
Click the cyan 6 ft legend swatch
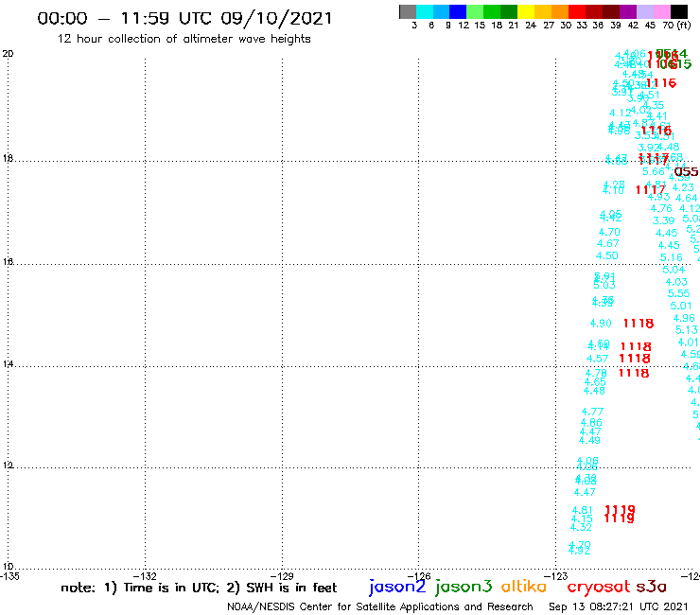425,11
